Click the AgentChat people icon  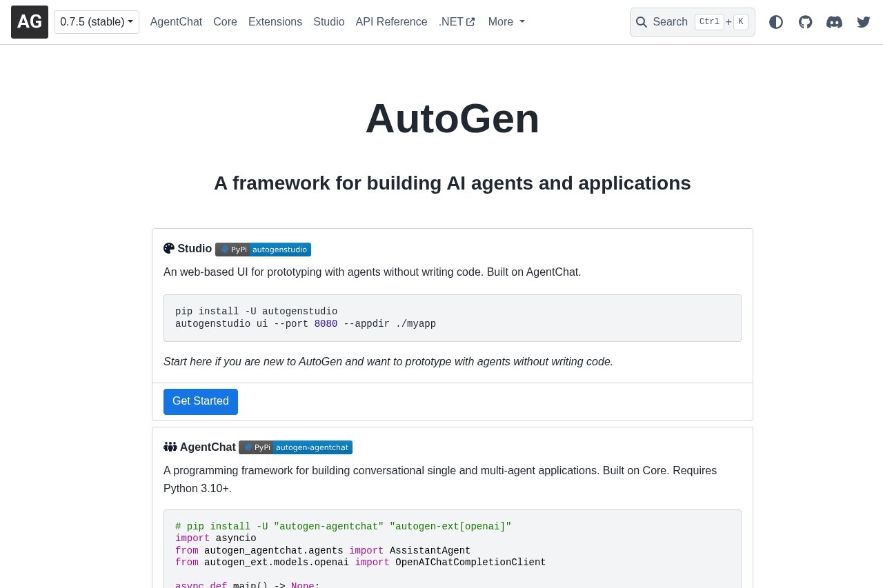point(170,447)
